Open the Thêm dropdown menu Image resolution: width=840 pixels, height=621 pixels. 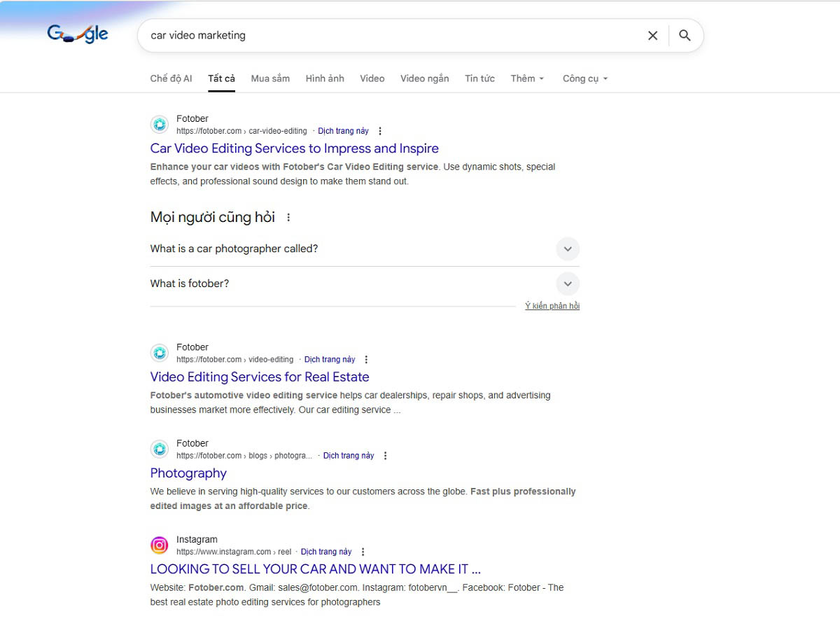[x=527, y=78]
